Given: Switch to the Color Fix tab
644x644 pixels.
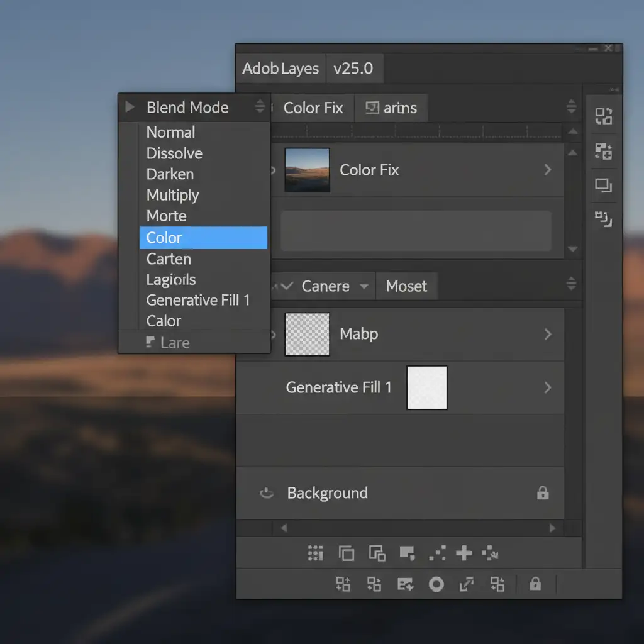Looking at the screenshot, I should click(x=313, y=108).
